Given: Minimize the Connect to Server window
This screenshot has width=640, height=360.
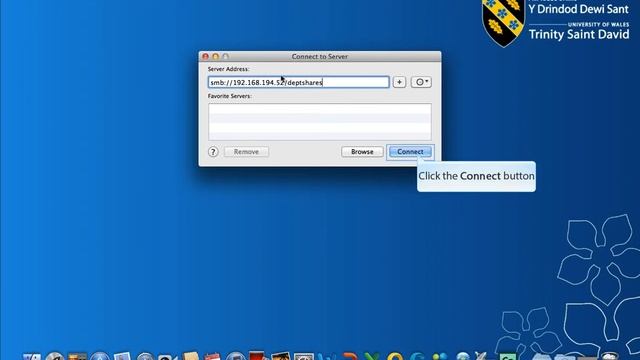Looking at the screenshot, I should 216,56.
